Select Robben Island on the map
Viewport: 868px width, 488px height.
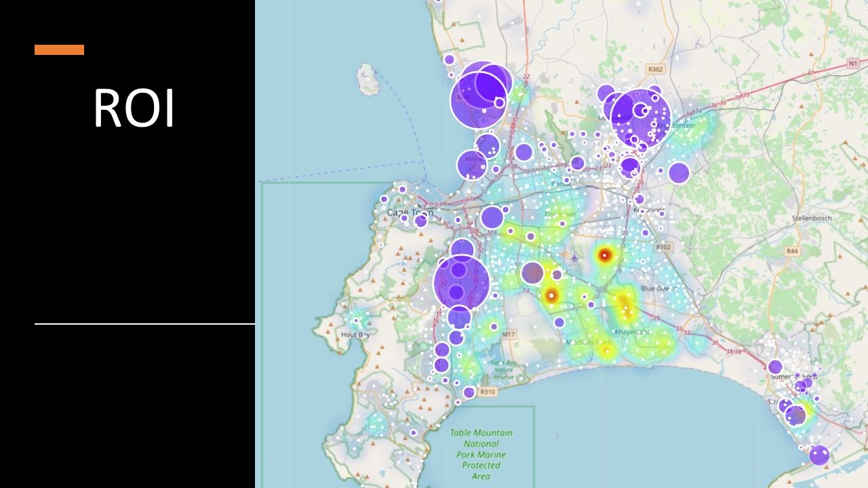tap(367, 79)
